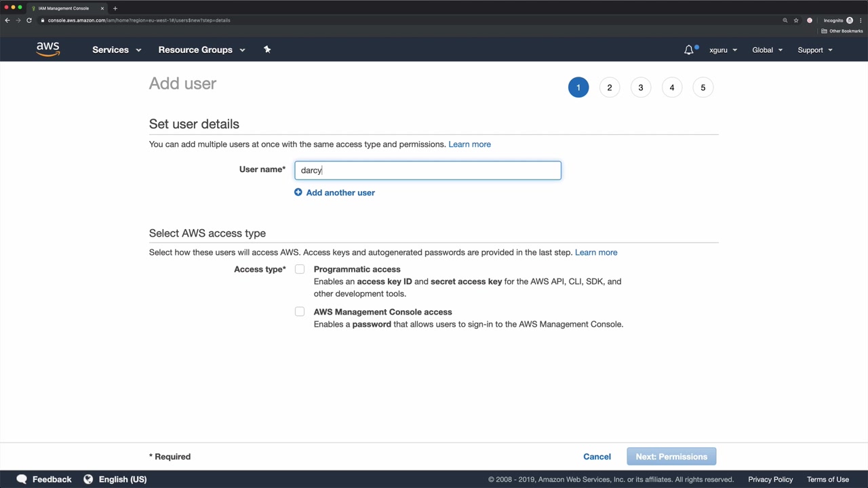Check AWS Management Console access

300,312
